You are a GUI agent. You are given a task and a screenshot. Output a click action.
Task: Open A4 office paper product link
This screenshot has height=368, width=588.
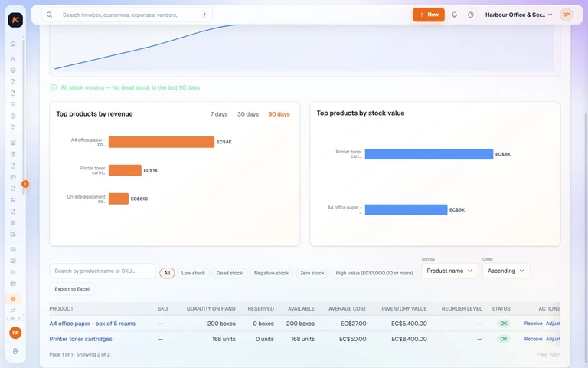(92, 324)
